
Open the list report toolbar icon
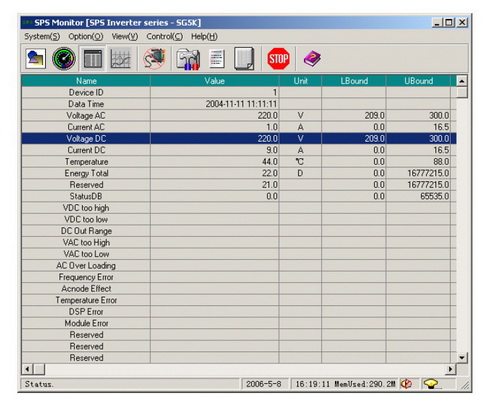point(217,59)
